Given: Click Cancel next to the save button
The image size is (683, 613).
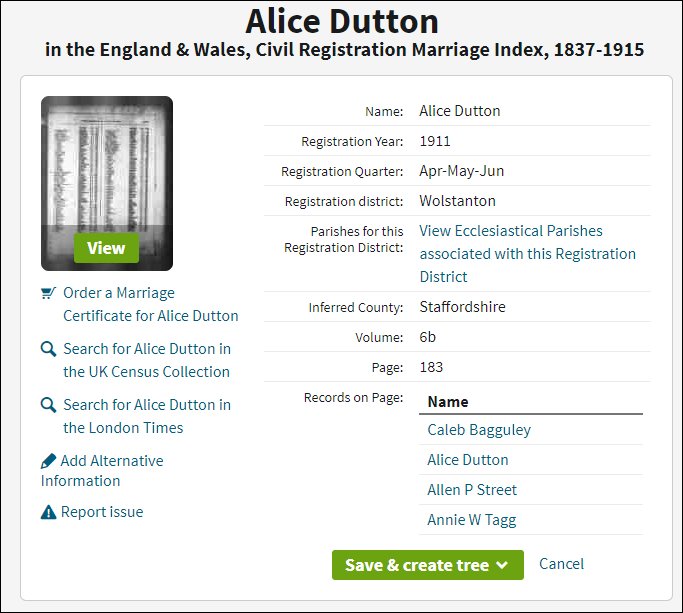Looking at the screenshot, I should pos(561,564).
